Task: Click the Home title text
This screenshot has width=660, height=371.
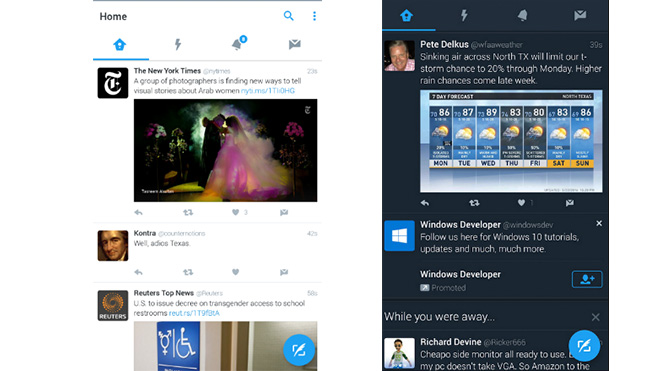Action: 113,16
